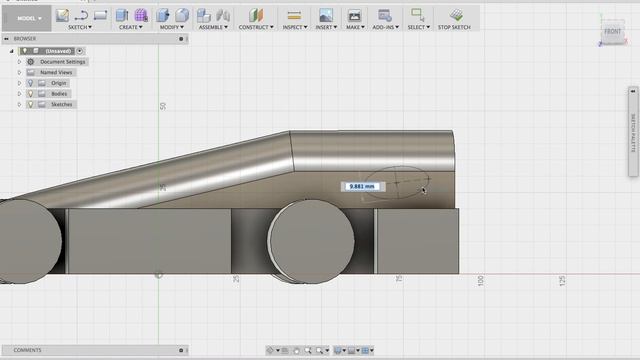This screenshot has width=640, height=360.
Task: Click the Viewports layout icon
Action: (365, 350)
